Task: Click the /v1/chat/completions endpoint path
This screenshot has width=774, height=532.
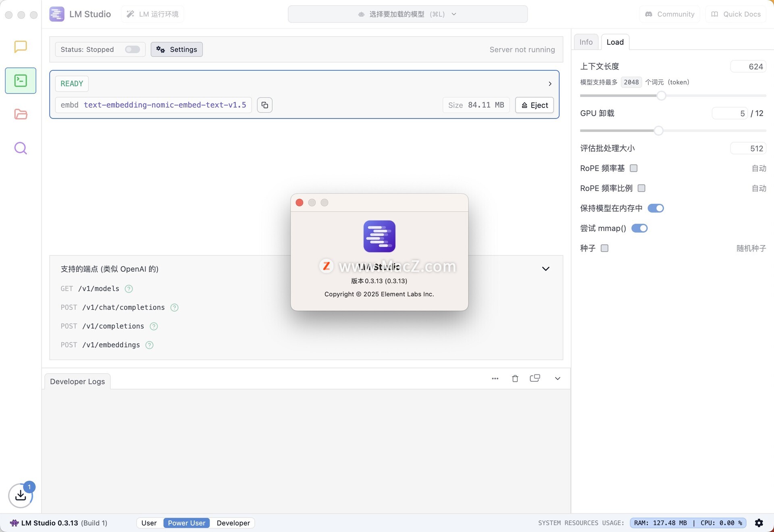Action: 123,308
